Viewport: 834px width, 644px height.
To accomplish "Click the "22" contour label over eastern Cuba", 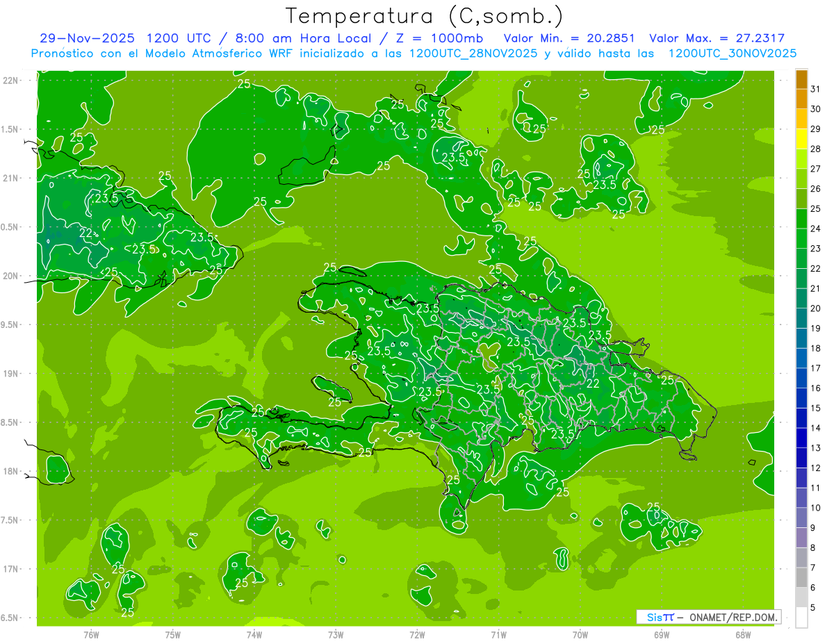I will (86, 233).
